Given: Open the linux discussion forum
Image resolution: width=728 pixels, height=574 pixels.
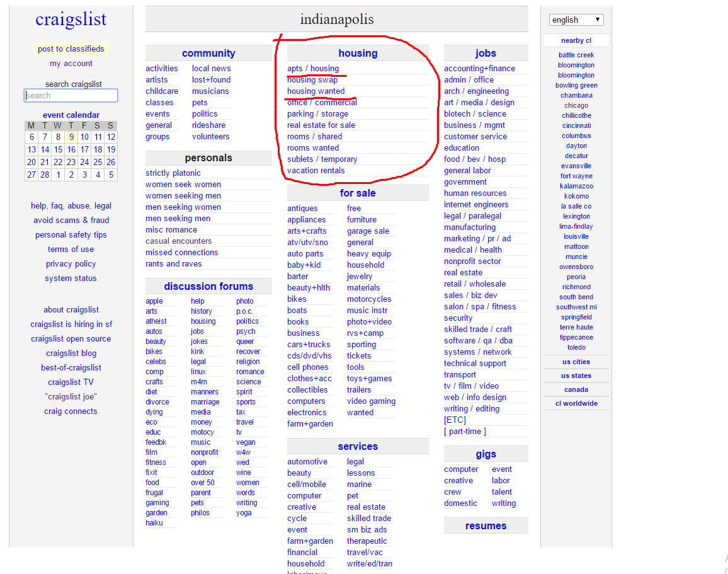Looking at the screenshot, I should (x=198, y=372).
